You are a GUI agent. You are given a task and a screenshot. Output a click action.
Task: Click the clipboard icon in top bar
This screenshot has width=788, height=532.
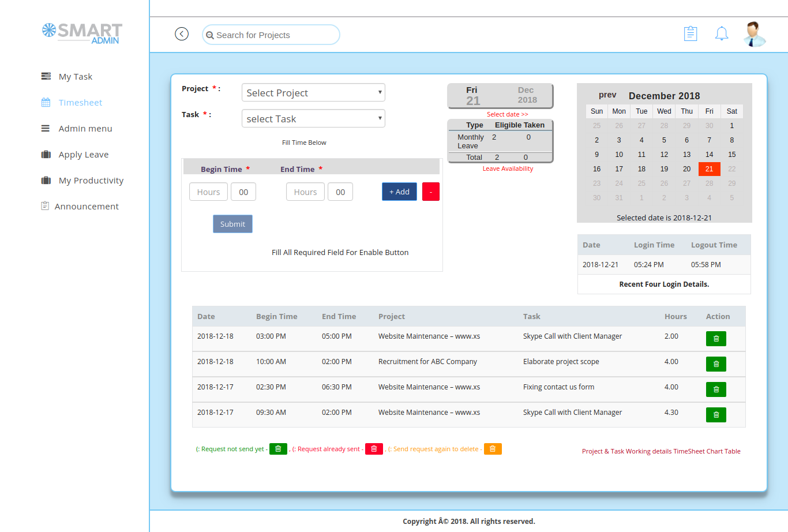tap(691, 33)
